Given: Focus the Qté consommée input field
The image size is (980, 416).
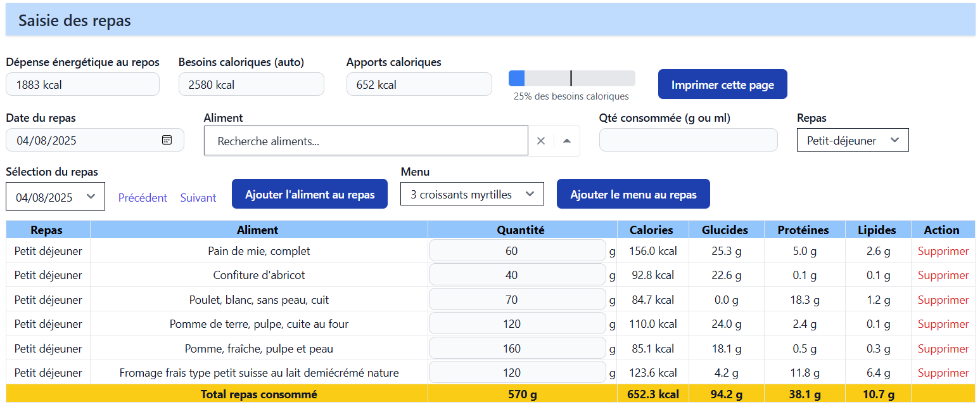Looking at the screenshot, I should point(689,140).
